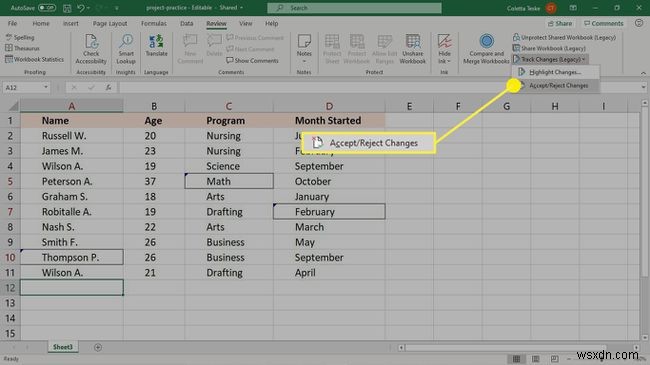Switch to the View tab
Viewport: 650px width, 365px height.
(245, 23)
